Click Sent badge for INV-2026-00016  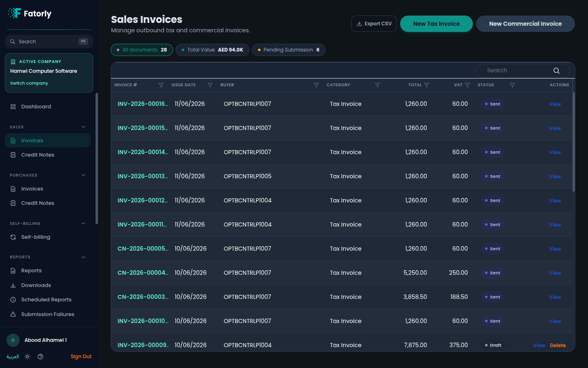[x=492, y=104]
